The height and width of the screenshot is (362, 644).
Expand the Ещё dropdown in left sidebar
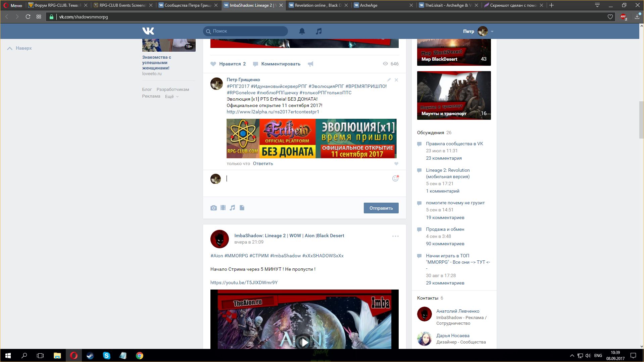point(171,96)
